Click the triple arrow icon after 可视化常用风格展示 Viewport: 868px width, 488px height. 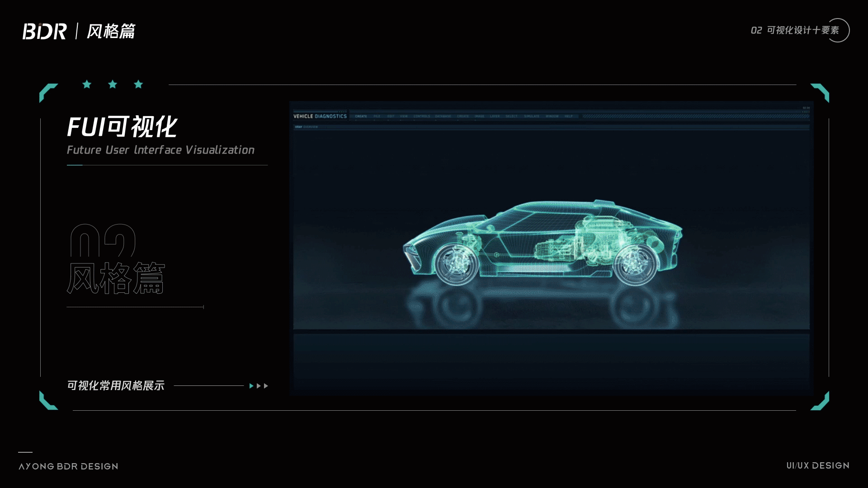tap(259, 386)
